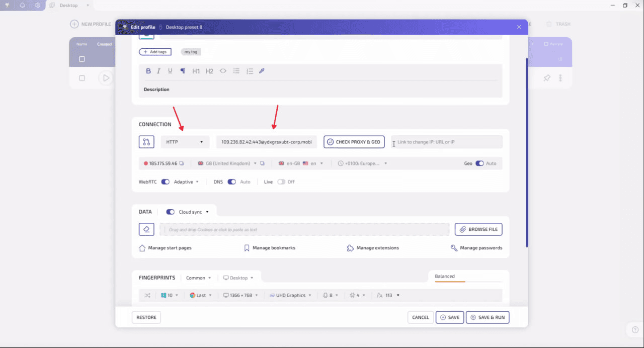Click the app logo in title bar
Screen dimensions: 644x348
click(x=7, y=5)
